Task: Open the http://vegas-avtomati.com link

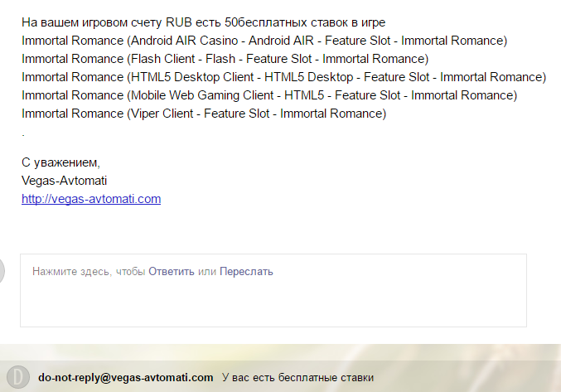Action: 91,199
